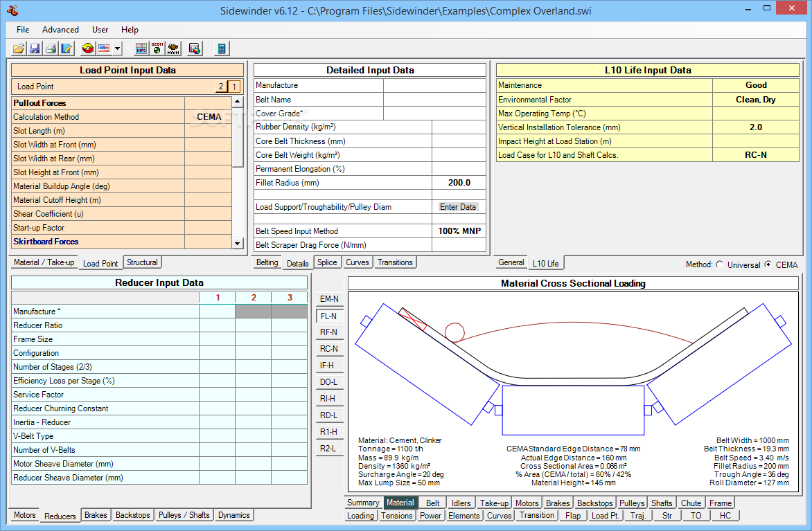
Task: Open the Transitions tab beside Curves
Action: 395,262
